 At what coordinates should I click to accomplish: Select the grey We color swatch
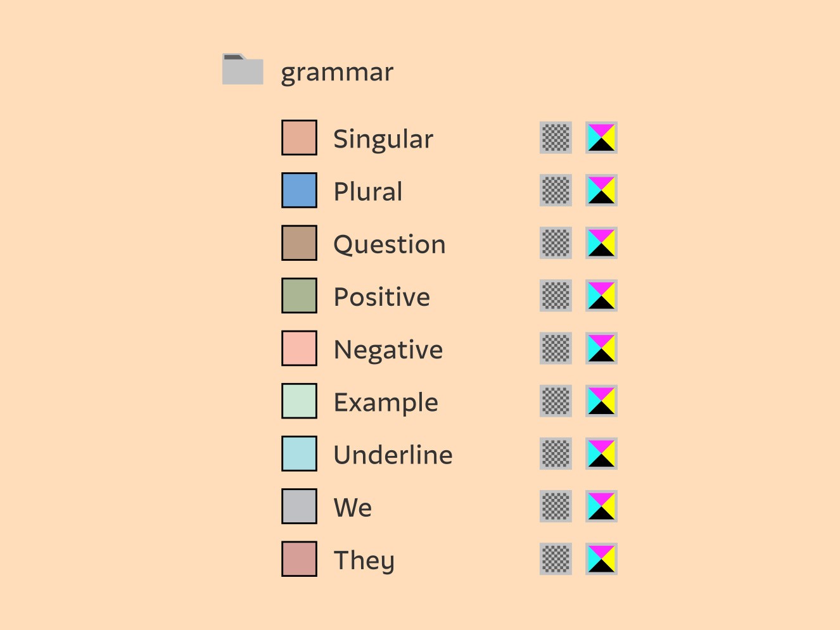pyautogui.click(x=299, y=505)
